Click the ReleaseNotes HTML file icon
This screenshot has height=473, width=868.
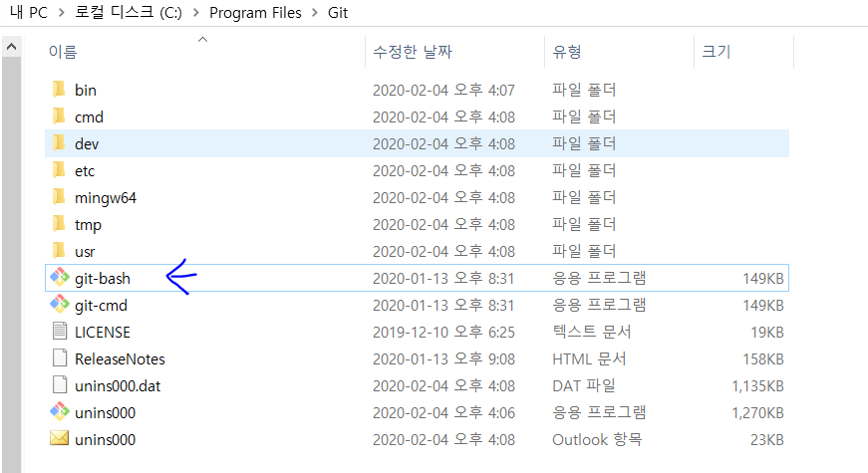[x=59, y=358]
